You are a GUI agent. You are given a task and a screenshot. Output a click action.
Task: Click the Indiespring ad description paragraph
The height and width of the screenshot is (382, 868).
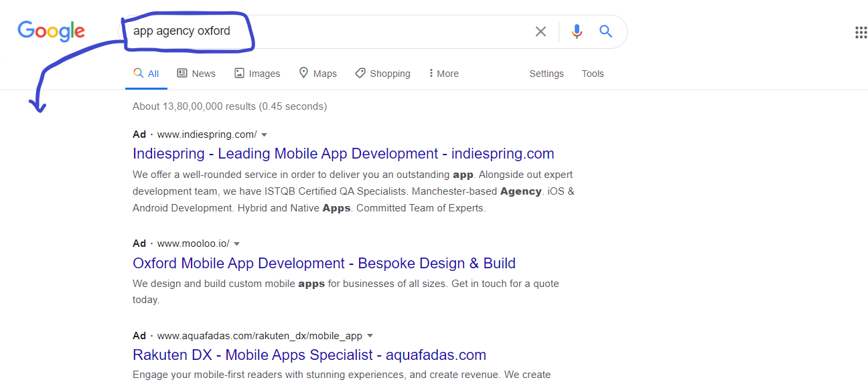click(x=354, y=191)
